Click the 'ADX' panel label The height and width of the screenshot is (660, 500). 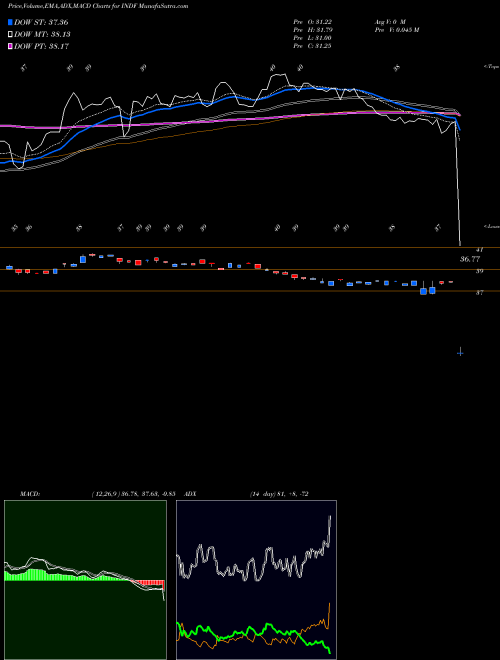click(190, 494)
